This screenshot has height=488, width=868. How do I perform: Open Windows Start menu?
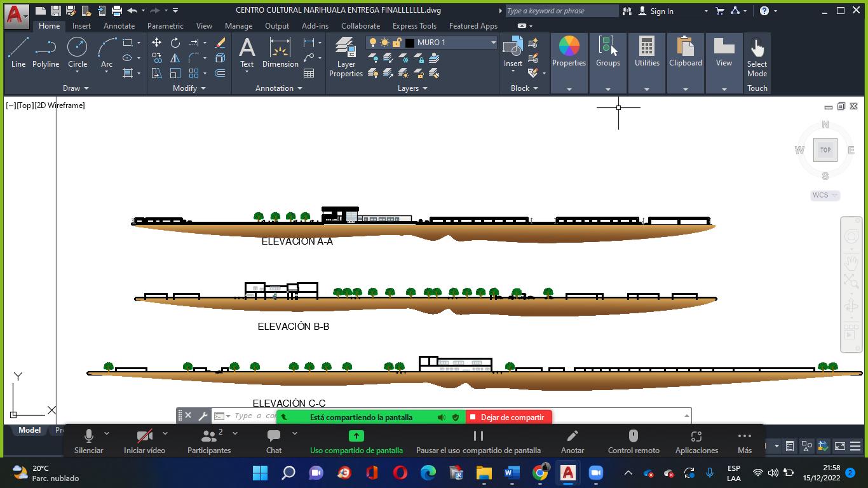pos(260,473)
